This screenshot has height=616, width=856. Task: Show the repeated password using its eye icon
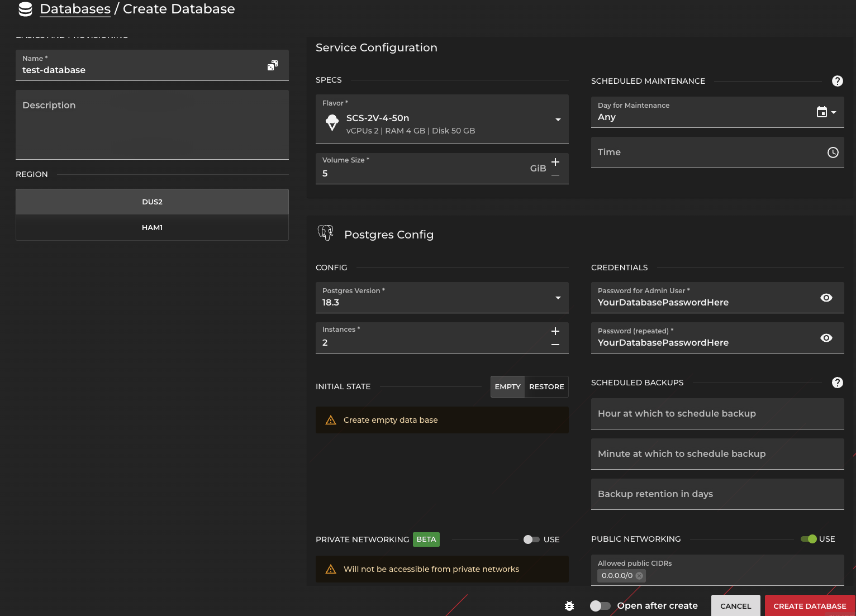(x=826, y=337)
